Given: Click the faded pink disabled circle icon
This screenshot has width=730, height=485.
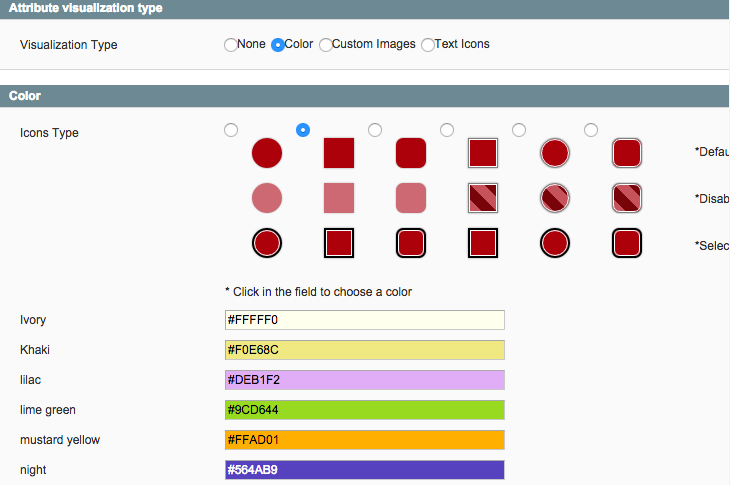Looking at the screenshot, I should click(x=267, y=198).
